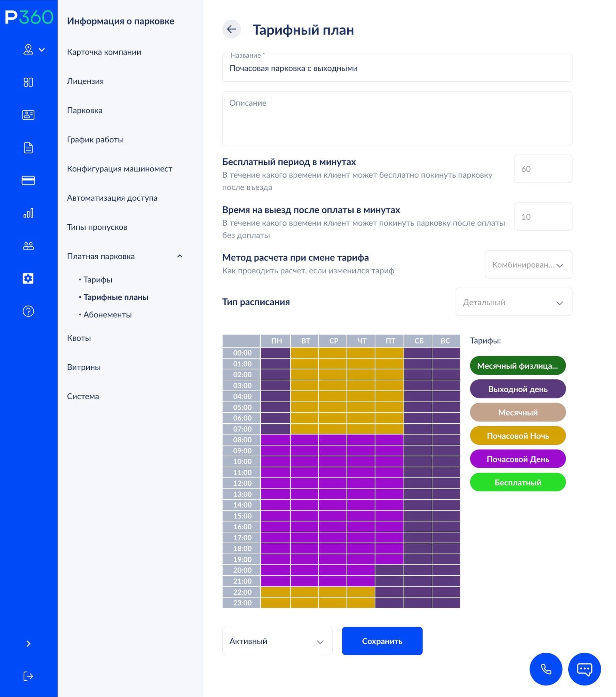
Task: Click the 20:00 row header
Action: coord(242,571)
